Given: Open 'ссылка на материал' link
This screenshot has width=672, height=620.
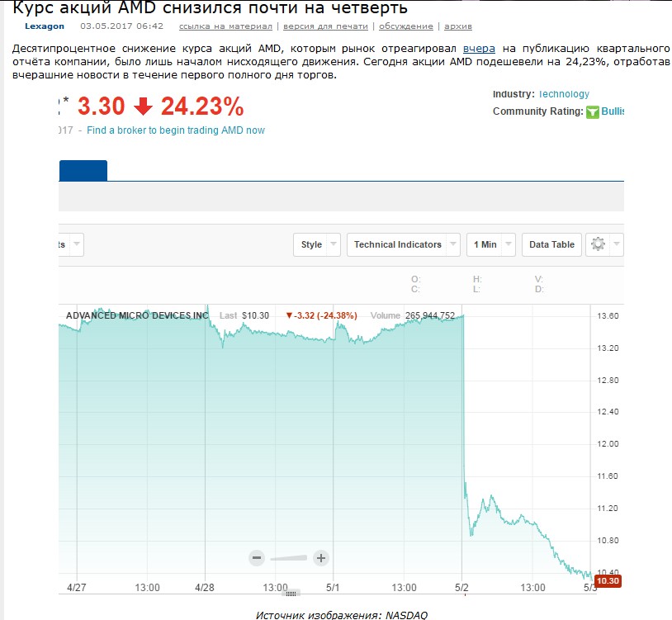Looking at the screenshot, I should click(x=225, y=26).
